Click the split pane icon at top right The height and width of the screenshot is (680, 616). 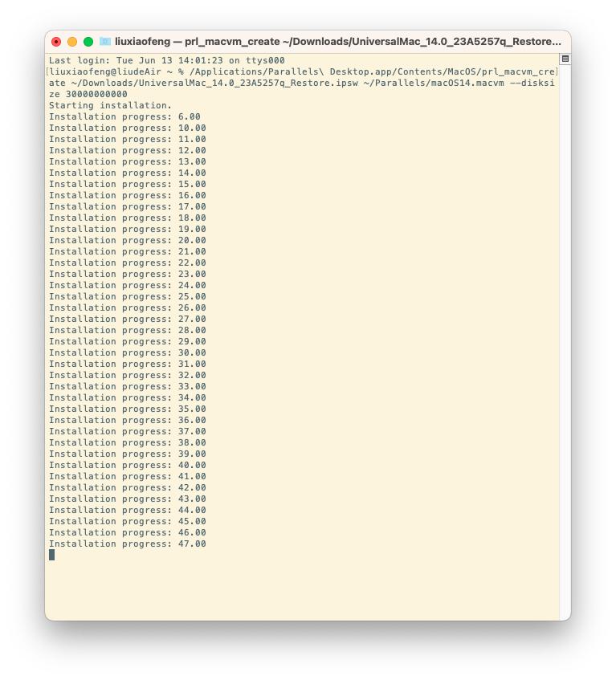[565, 59]
